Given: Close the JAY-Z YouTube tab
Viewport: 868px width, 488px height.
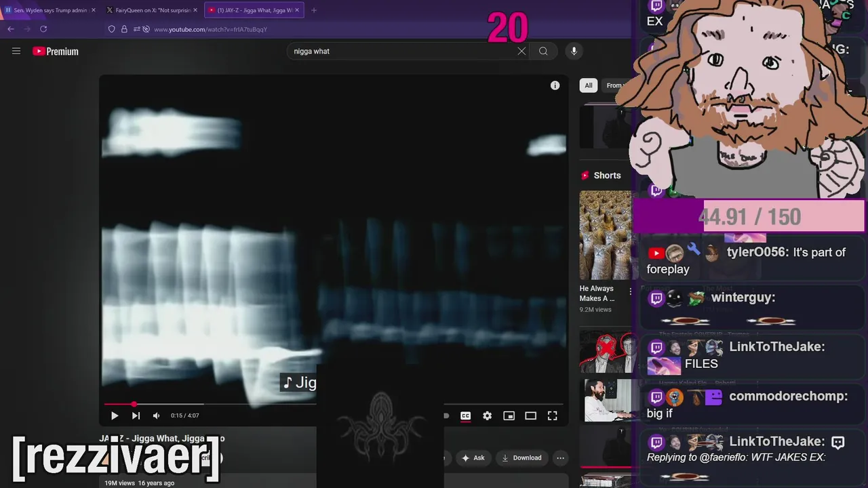Looking at the screenshot, I should (296, 10).
